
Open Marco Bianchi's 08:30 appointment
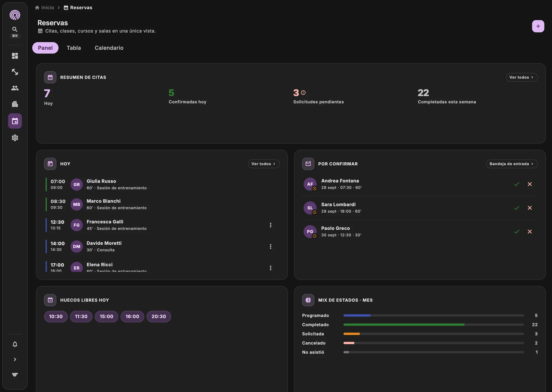(x=162, y=204)
